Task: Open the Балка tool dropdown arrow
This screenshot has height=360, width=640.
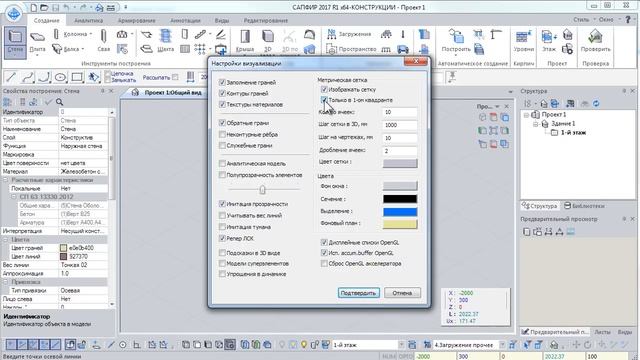Action: pos(83,49)
